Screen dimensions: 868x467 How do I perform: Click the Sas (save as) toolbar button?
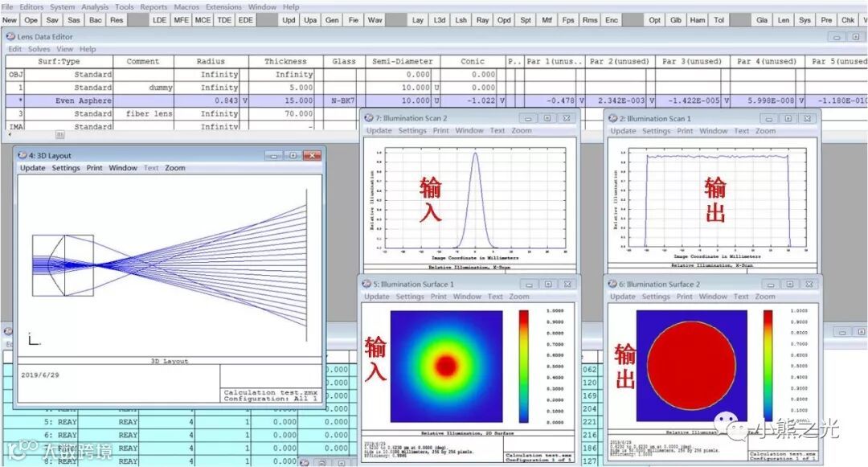pyautogui.click(x=74, y=20)
